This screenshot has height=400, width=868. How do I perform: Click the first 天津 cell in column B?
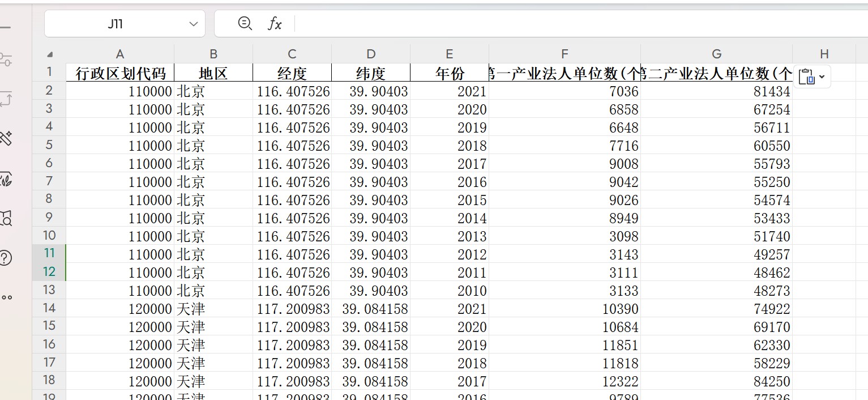pos(213,309)
